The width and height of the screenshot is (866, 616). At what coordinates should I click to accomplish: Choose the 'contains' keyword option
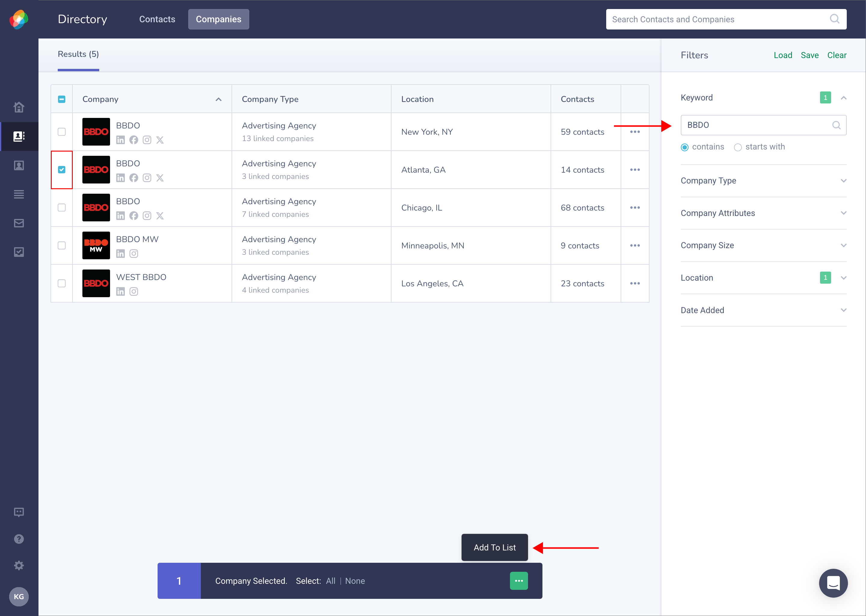[684, 147]
